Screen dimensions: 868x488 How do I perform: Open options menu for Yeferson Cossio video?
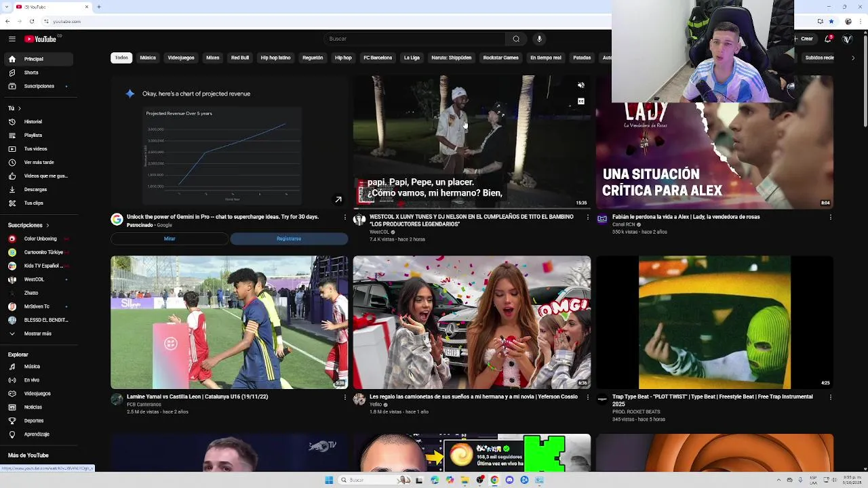588,397
